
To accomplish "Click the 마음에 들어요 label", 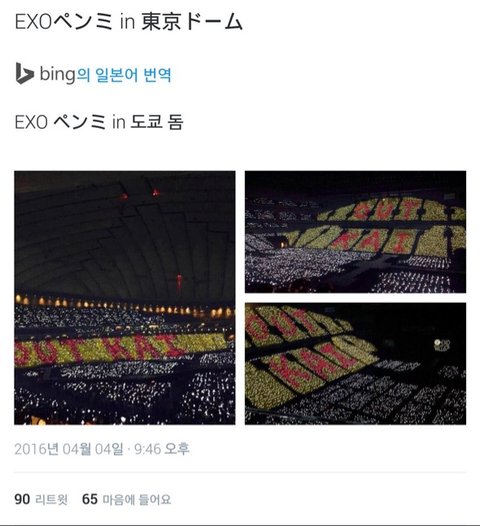I will [137, 499].
